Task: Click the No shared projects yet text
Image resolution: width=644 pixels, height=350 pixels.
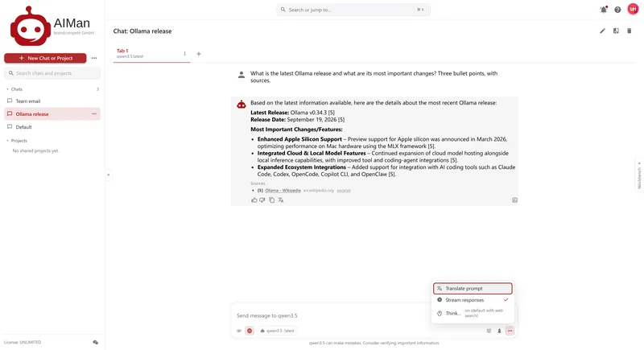Action: [x=35, y=151]
